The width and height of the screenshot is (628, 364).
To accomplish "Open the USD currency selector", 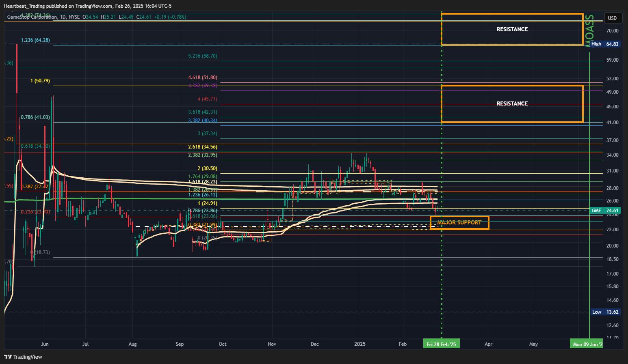I will tap(612, 18).
